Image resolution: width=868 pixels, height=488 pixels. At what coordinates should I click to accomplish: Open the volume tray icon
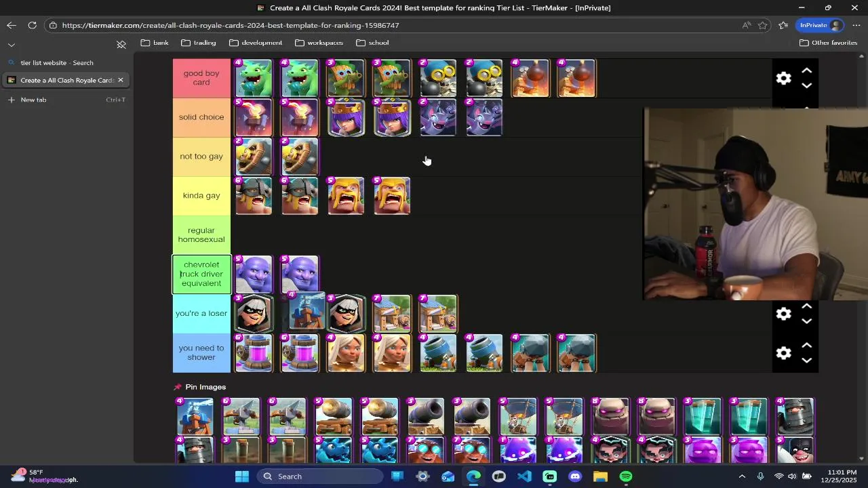click(x=792, y=476)
